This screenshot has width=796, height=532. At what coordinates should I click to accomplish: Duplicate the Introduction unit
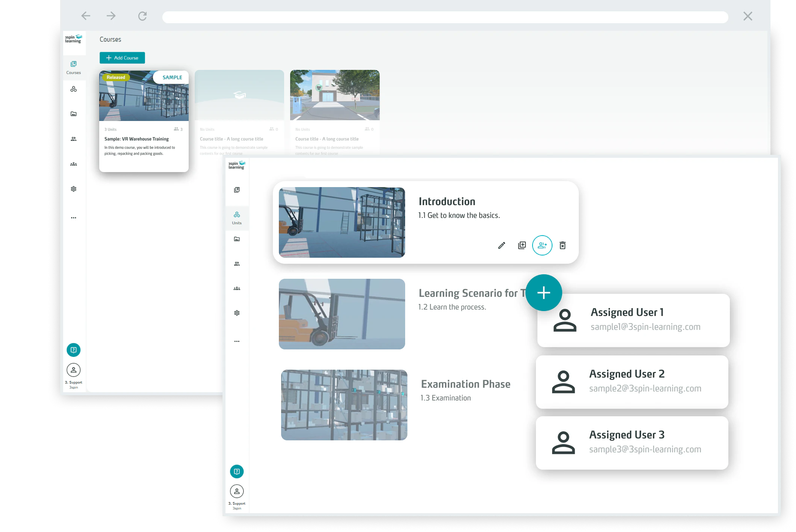coord(522,245)
